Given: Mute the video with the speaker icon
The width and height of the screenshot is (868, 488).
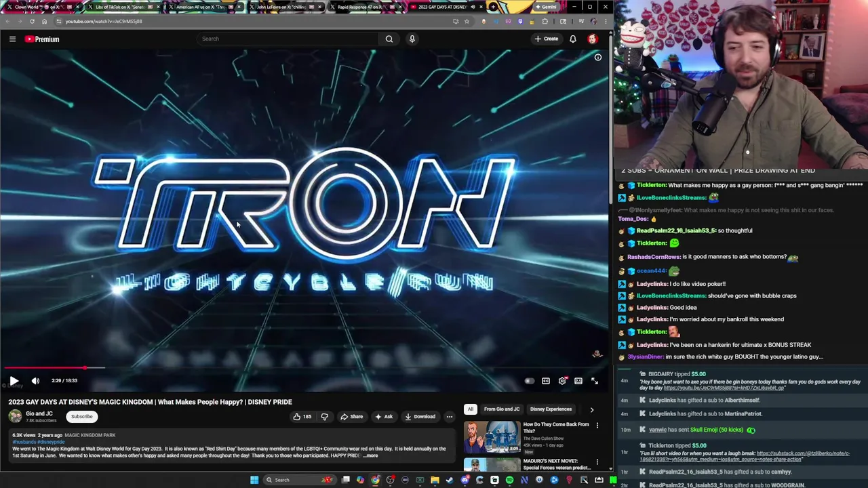Looking at the screenshot, I should click(35, 381).
